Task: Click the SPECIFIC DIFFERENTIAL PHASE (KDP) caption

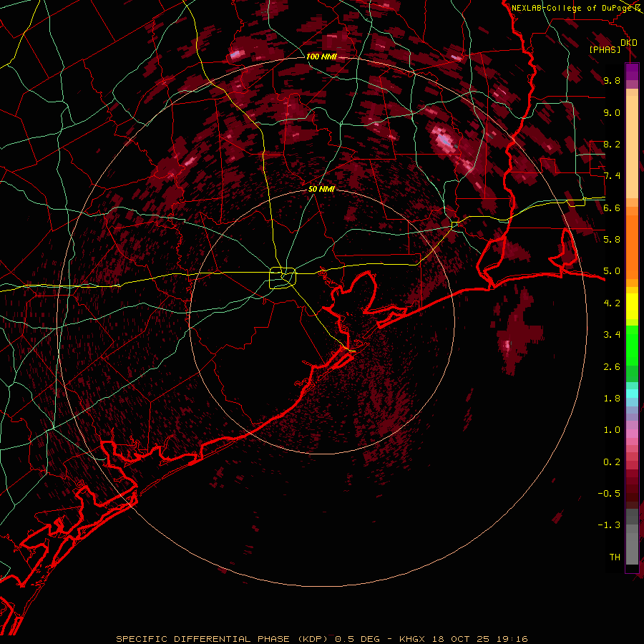Action: (x=222, y=639)
